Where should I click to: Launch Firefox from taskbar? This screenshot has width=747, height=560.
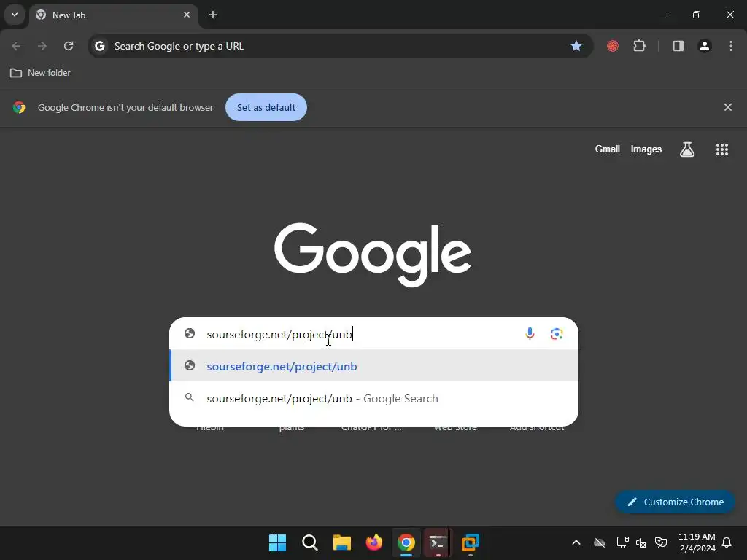(374, 542)
